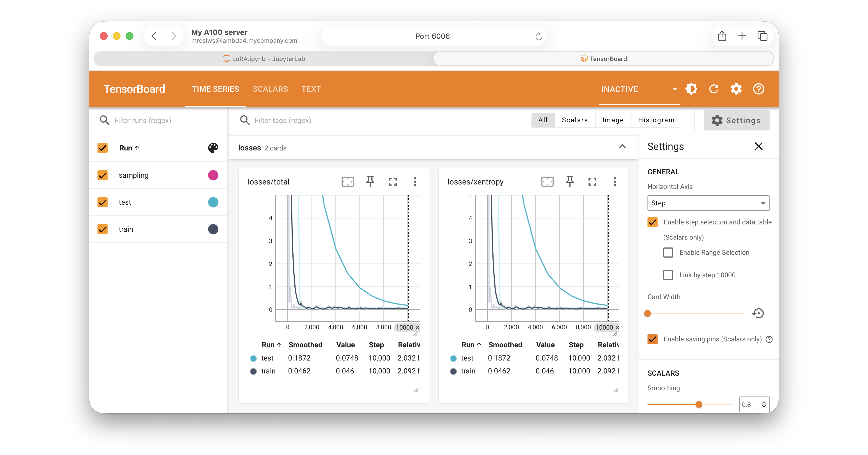This screenshot has width=868, height=455.
Task: Open Horizontal Axis Step dropdown
Action: (x=708, y=203)
